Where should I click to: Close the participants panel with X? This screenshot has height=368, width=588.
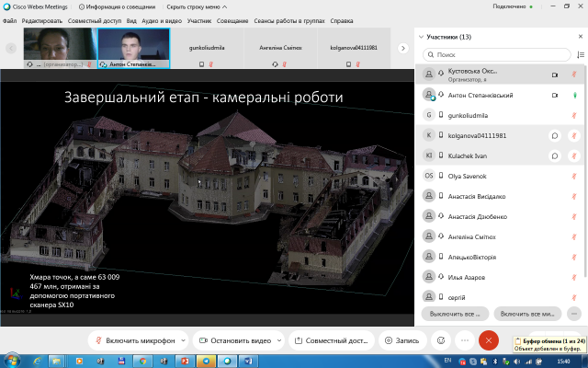pyautogui.click(x=579, y=37)
